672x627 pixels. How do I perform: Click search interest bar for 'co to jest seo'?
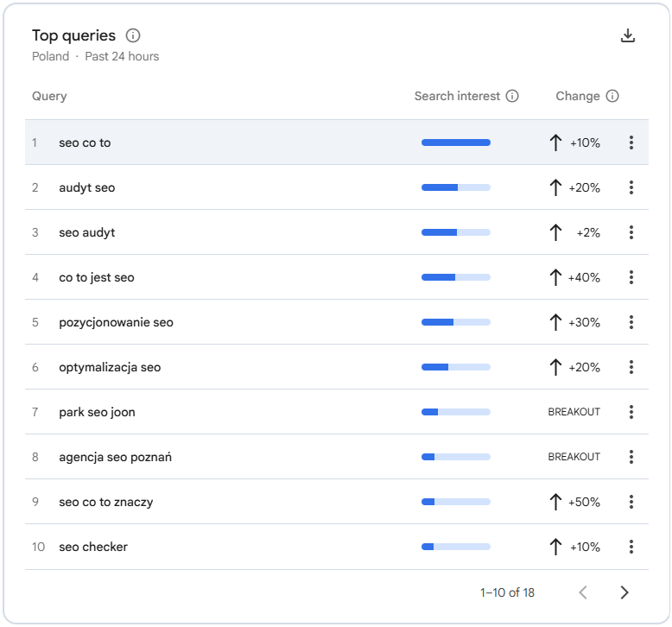[455, 277]
